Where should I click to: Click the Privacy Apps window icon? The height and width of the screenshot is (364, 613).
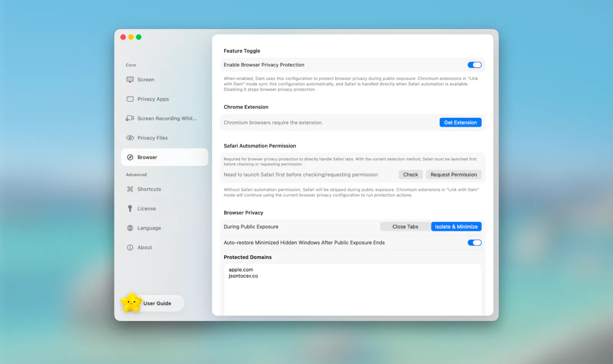pos(130,99)
